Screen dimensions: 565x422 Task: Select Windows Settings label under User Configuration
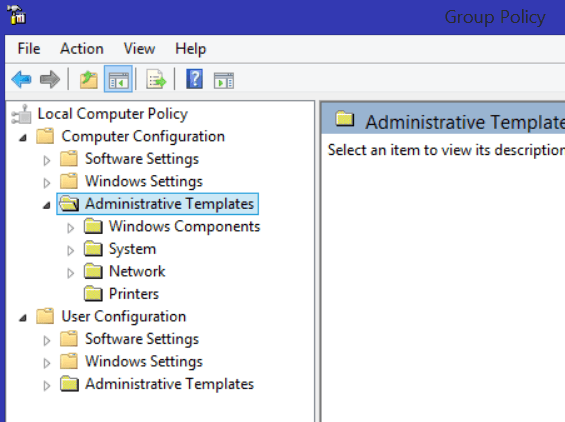pyautogui.click(x=144, y=361)
